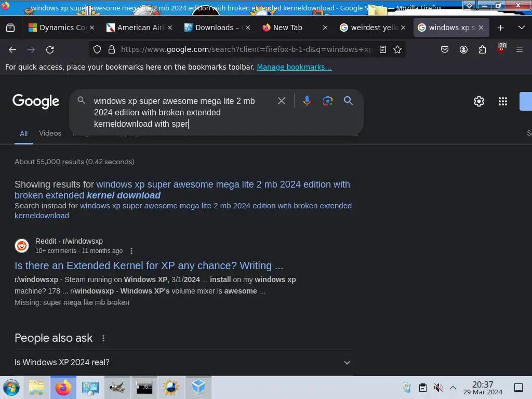Select the All search filter
The image size is (532, 399).
(x=23, y=134)
